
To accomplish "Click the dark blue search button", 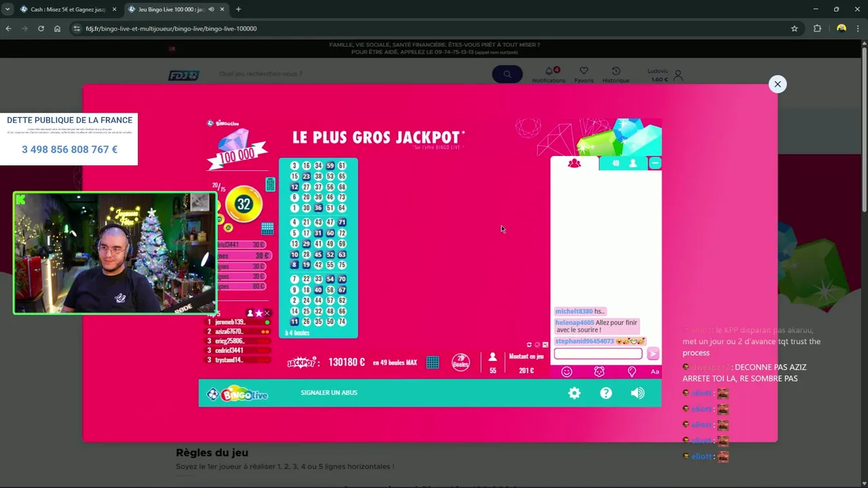I will (507, 74).
